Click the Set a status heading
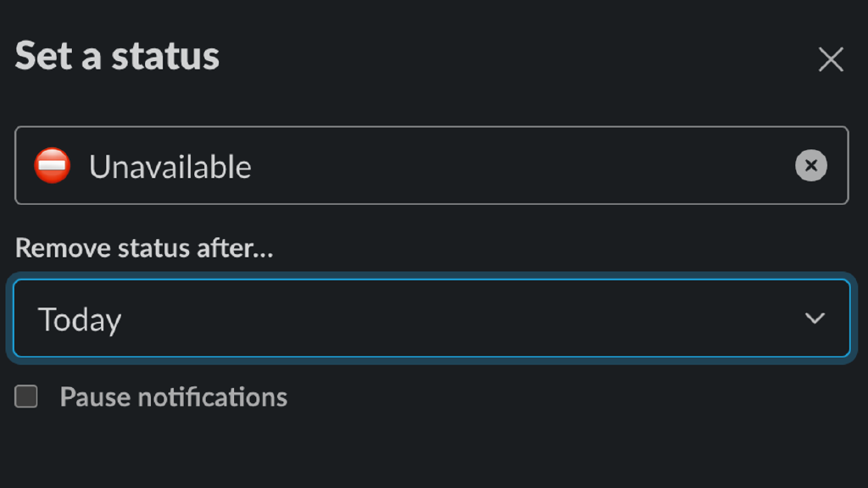Screen dimensions: 868x488 pos(117,56)
